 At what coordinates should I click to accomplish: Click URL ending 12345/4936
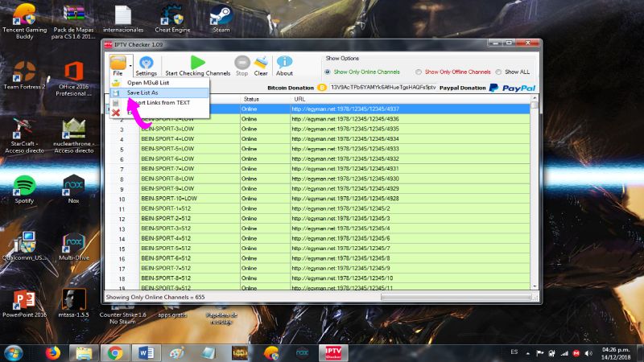click(x=345, y=119)
